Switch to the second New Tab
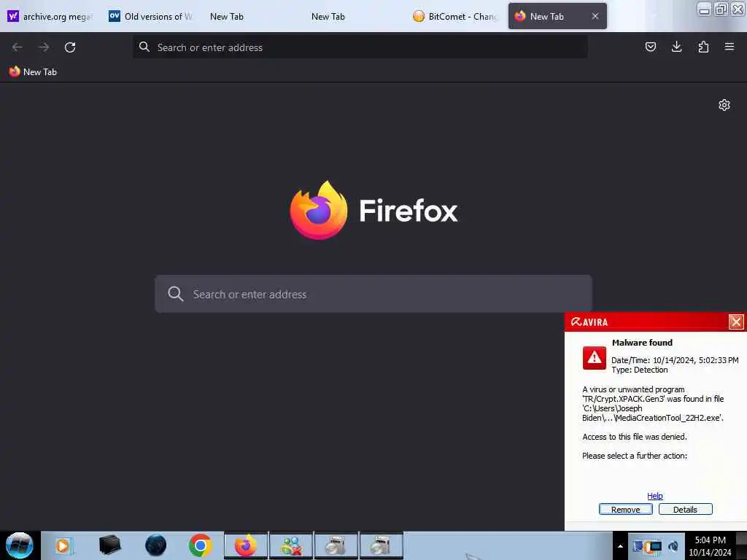 [x=354, y=17]
